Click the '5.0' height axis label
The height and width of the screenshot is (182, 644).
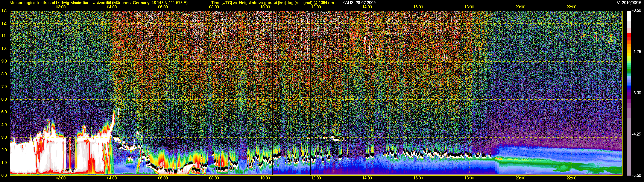tap(4, 112)
